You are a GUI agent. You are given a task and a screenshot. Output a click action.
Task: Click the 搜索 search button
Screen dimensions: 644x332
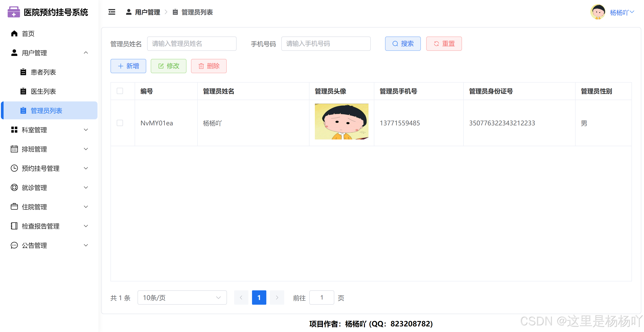coord(403,44)
